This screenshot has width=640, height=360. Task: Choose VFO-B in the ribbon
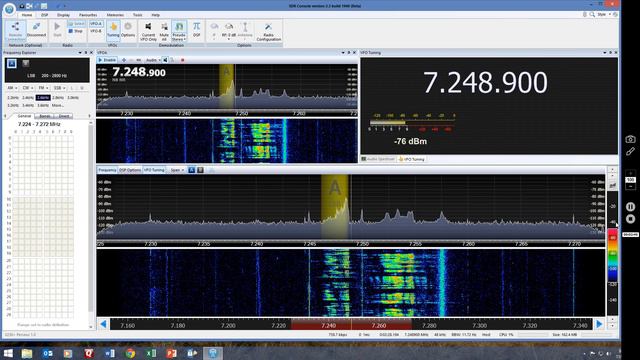(96, 31)
